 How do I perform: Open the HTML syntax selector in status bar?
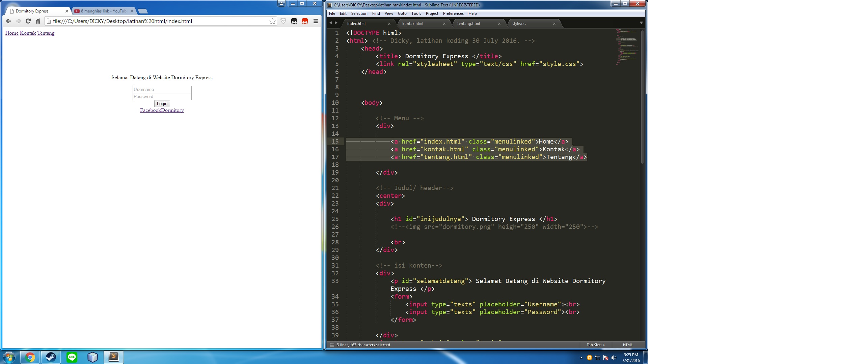point(627,345)
